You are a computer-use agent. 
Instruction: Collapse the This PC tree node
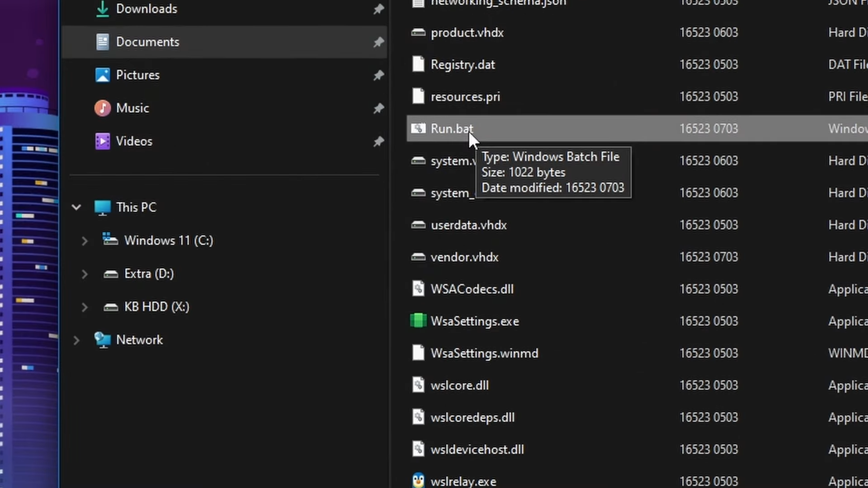tap(76, 207)
